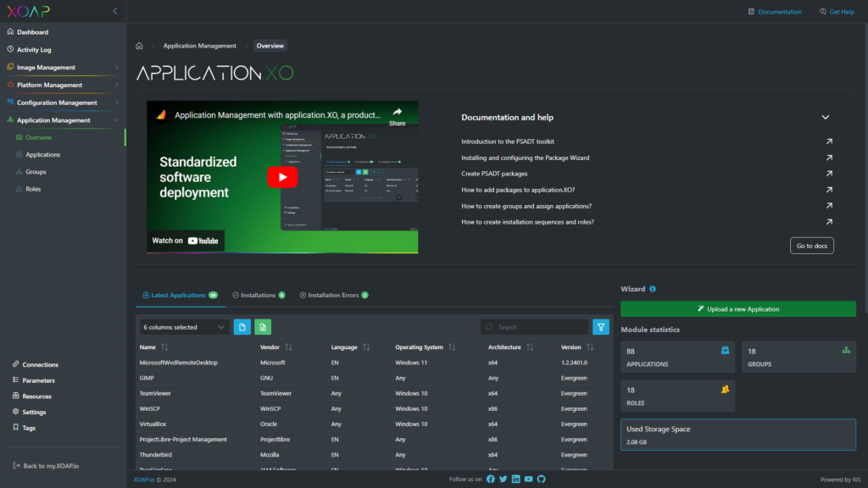
Task: Expand Platform Management menu
Action: coord(63,86)
